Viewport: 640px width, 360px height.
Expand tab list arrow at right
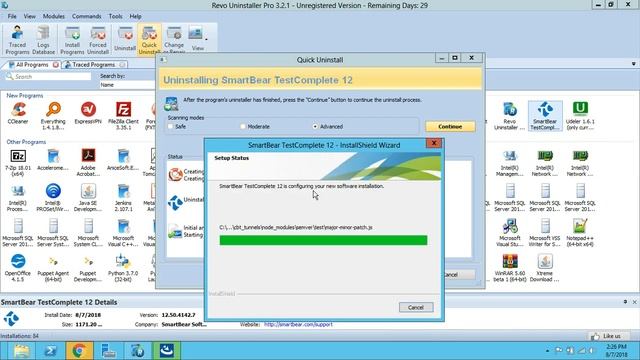633,64
